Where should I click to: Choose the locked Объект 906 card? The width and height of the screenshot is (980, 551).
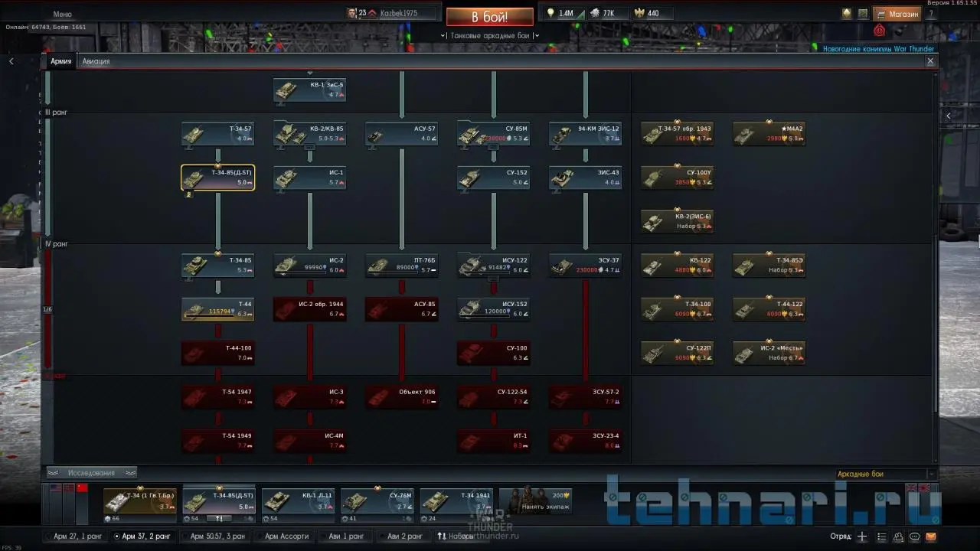point(402,397)
